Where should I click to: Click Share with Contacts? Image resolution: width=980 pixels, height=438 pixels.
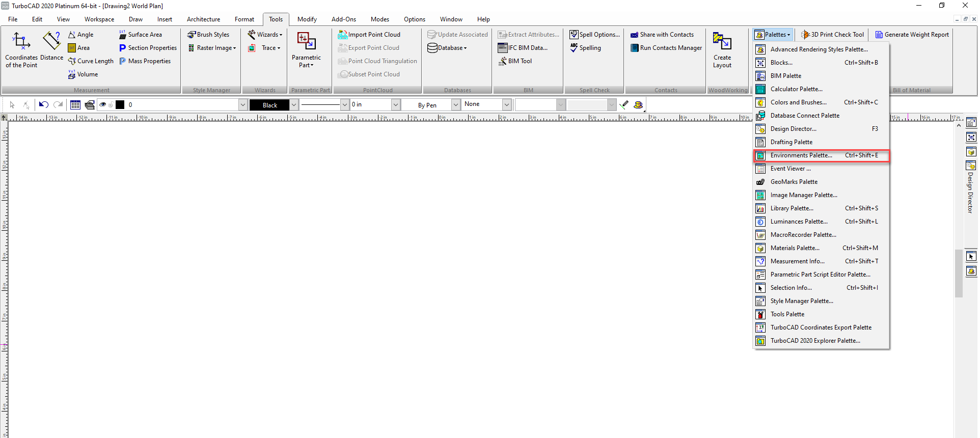click(x=662, y=35)
